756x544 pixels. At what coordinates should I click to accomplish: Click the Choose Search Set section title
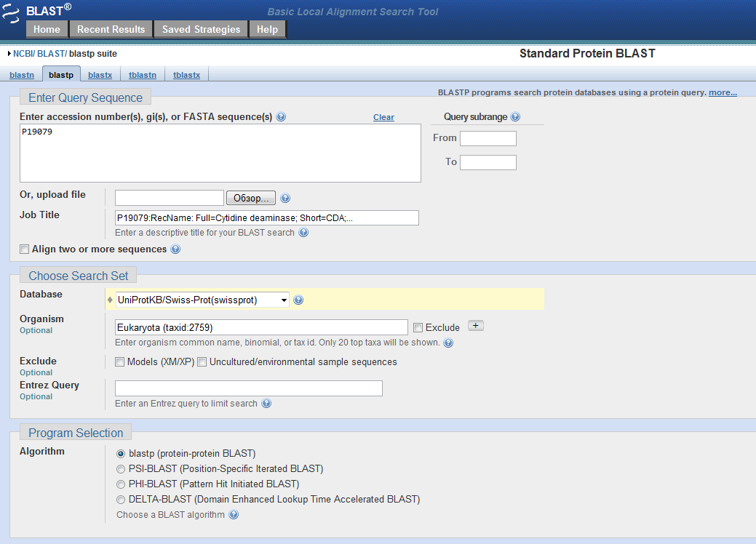[78, 276]
